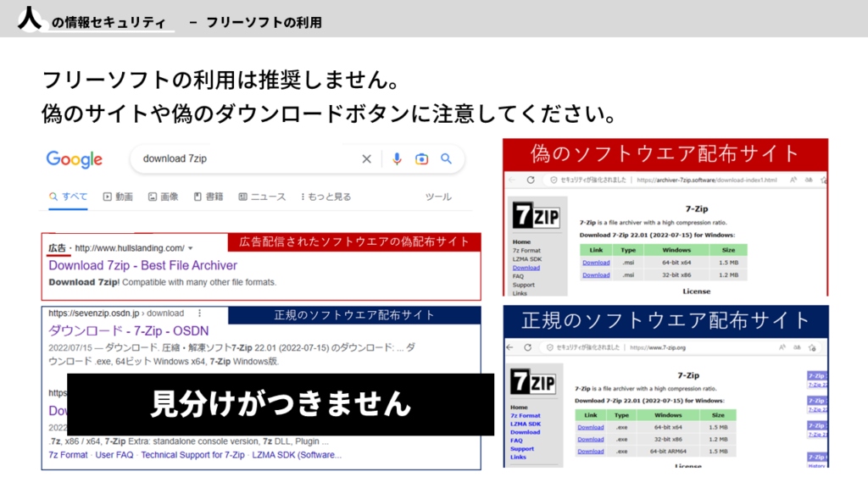Screen dimensions: 868x488
Task: Open 'Download 7zip - Best File Archiver' ad link
Action: pyautogui.click(x=142, y=265)
